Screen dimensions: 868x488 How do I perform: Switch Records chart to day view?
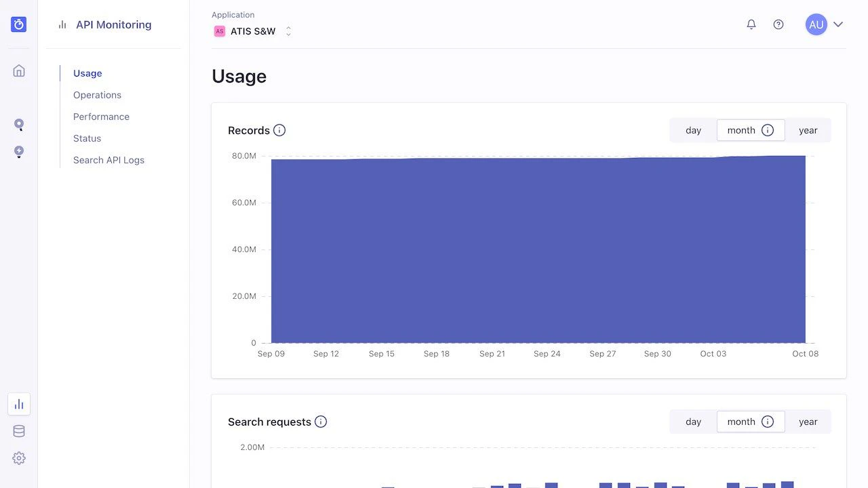693,130
